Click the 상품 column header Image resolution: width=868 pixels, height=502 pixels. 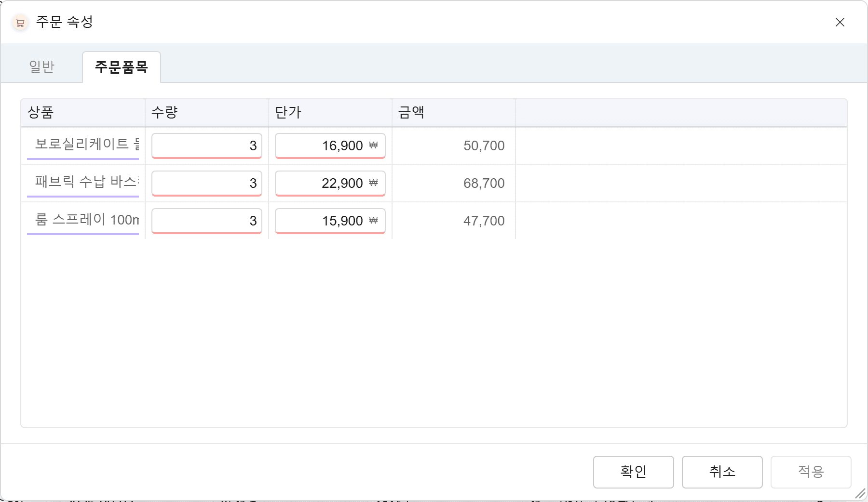pyautogui.click(x=83, y=113)
